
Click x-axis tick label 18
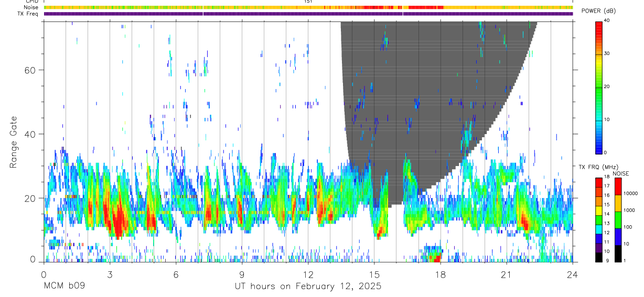440,274
